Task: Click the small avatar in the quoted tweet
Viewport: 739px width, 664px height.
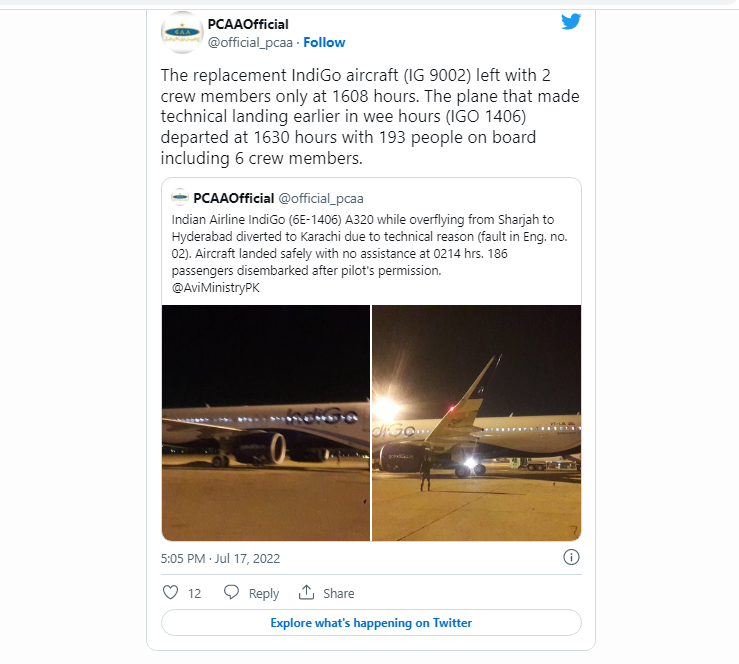Action: (181, 197)
